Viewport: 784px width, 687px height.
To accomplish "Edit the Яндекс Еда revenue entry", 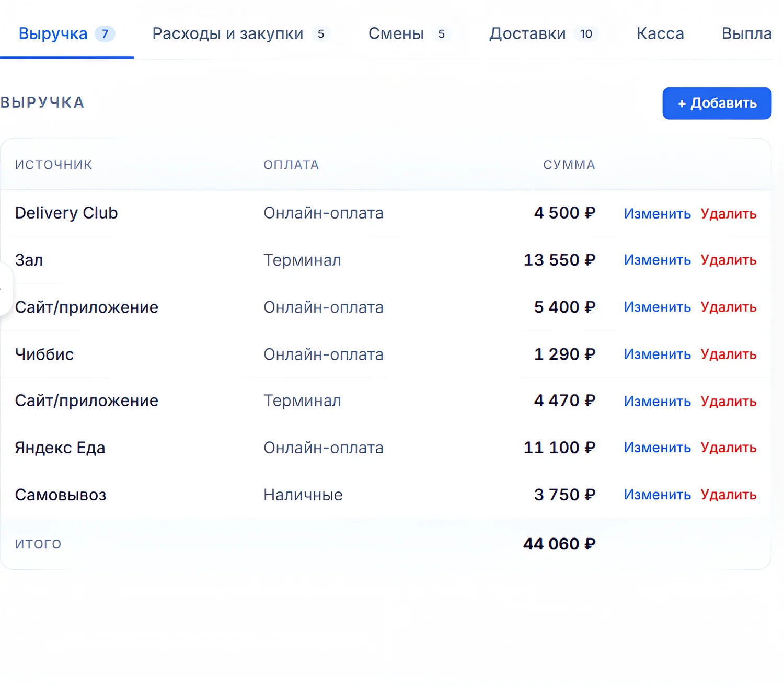I will [x=657, y=448].
